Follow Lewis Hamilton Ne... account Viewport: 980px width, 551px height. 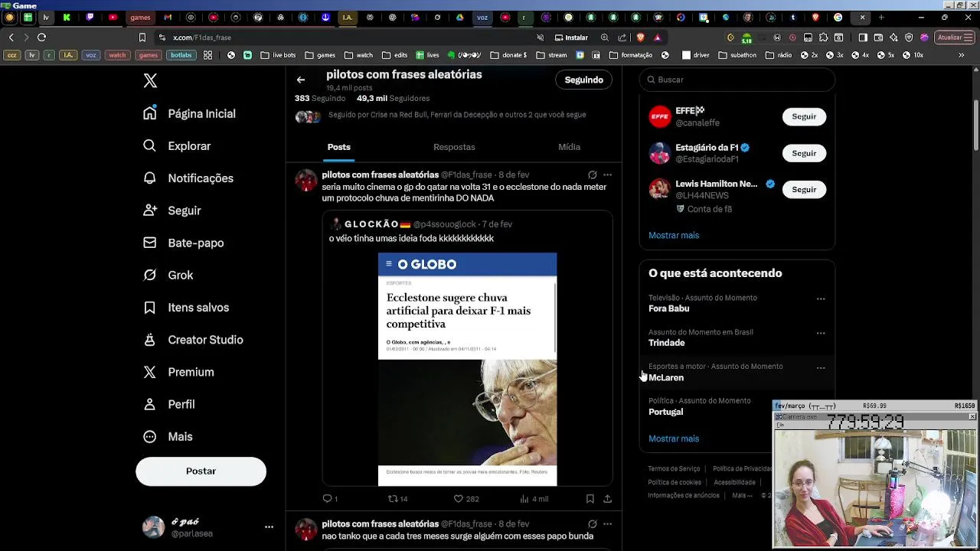804,189
